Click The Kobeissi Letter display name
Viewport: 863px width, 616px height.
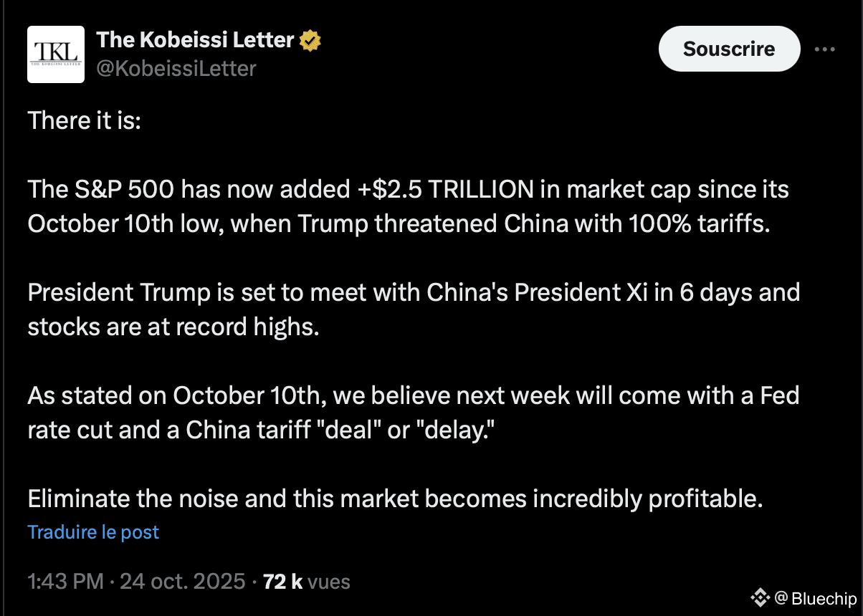195,40
